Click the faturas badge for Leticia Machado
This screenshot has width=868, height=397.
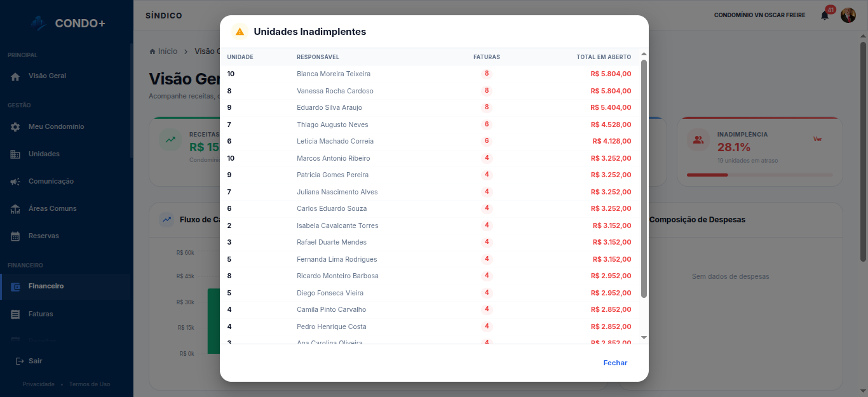487,141
